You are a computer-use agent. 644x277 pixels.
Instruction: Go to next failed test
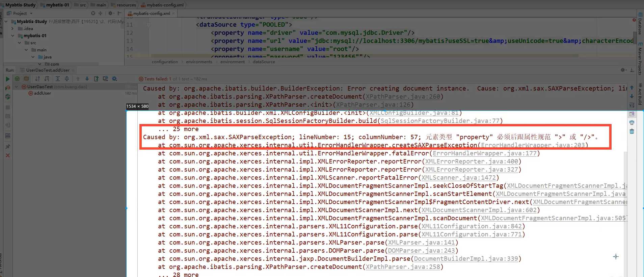(x=87, y=79)
